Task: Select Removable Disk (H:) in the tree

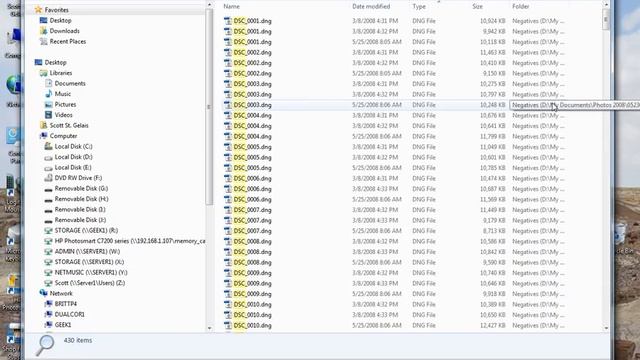Action: tap(81, 199)
